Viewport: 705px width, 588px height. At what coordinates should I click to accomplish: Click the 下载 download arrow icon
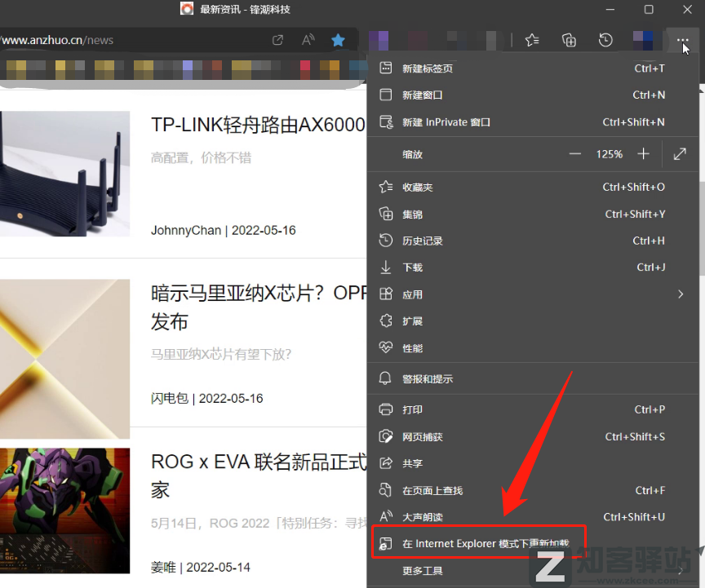tap(385, 267)
